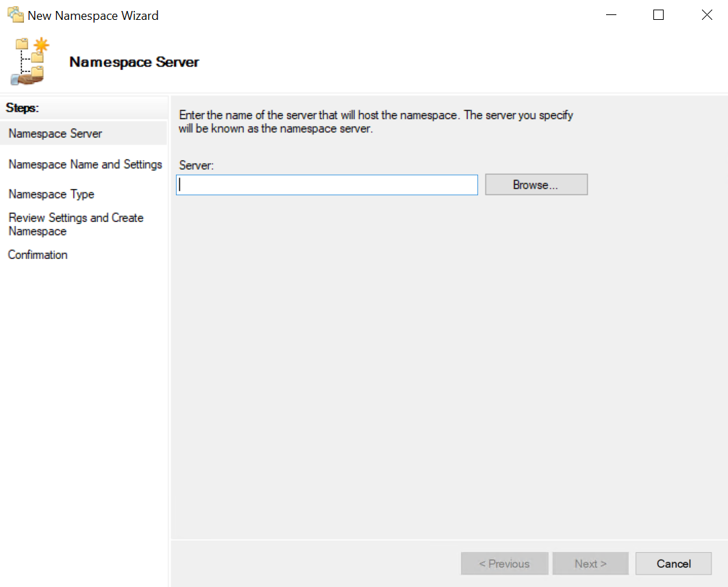Screen dimensions: 728x587
Task: Click the New Namespace Wizard title text
Action: click(x=93, y=15)
